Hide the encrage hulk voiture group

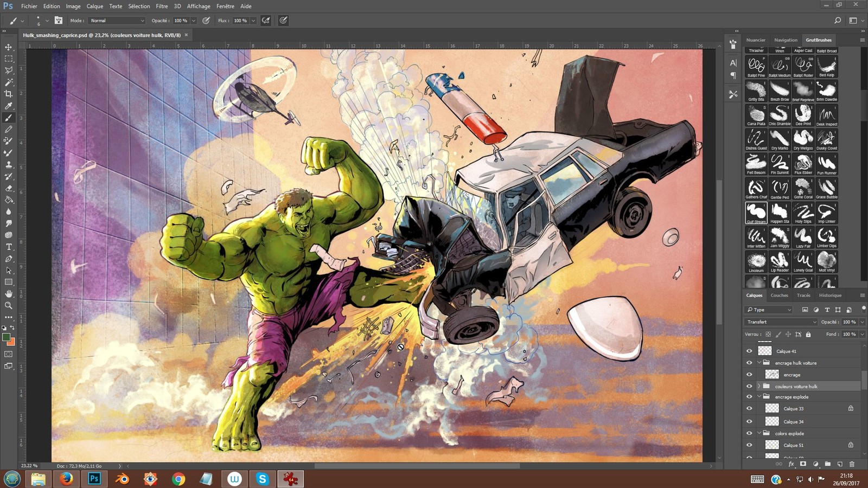pos(749,363)
